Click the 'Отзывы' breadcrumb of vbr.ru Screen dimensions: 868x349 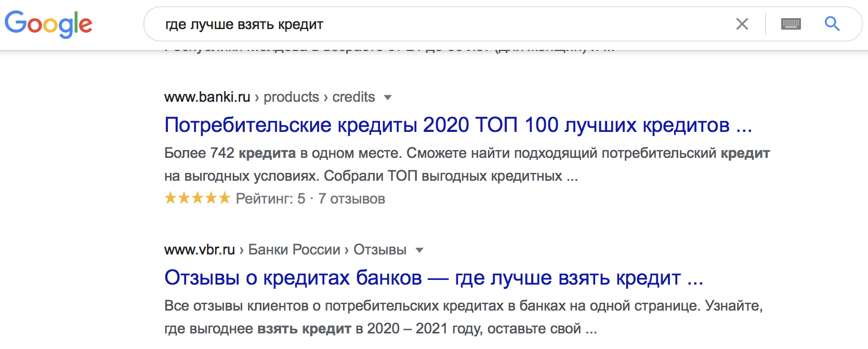380,250
